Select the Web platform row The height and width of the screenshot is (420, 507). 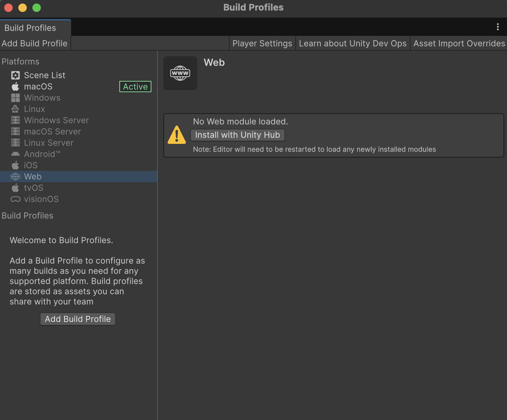coord(79,177)
